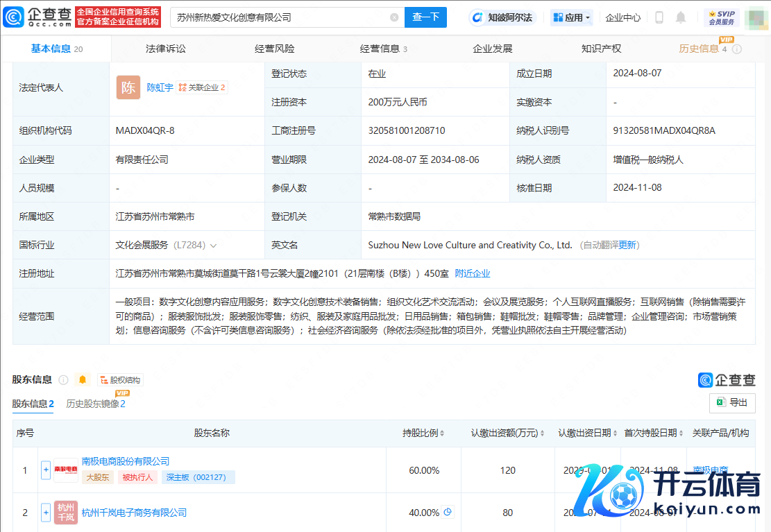Click the 查一下 search button
The image size is (771, 532).
click(425, 17)
